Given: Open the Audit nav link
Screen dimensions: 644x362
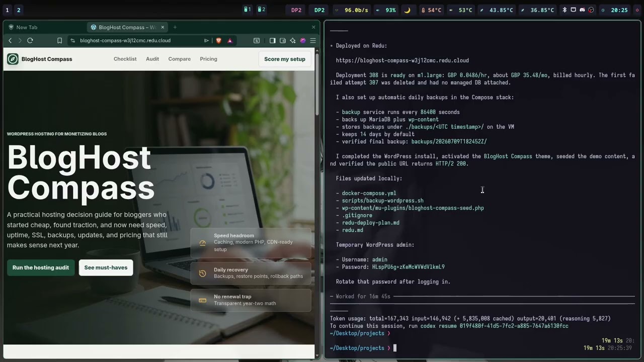Looking at the screenshot, I should pyautogui.click(x=152, y=59).
